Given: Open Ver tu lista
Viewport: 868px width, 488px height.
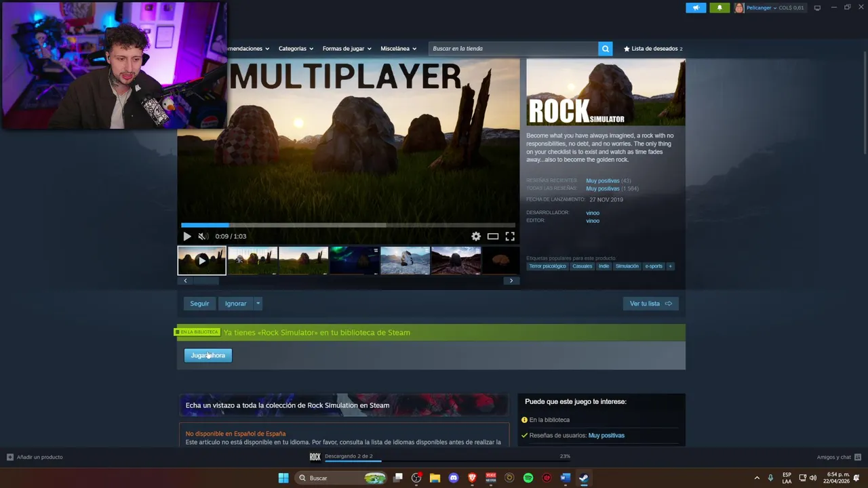Looking at the screenshot, I should 650,304.
